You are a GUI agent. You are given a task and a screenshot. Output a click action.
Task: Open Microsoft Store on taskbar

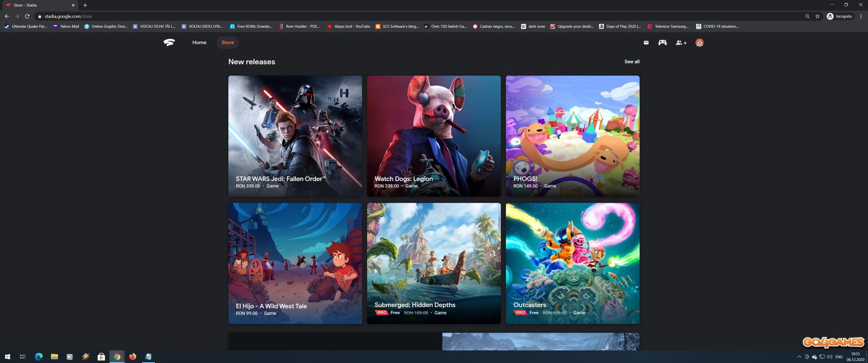tap(101, 357)
